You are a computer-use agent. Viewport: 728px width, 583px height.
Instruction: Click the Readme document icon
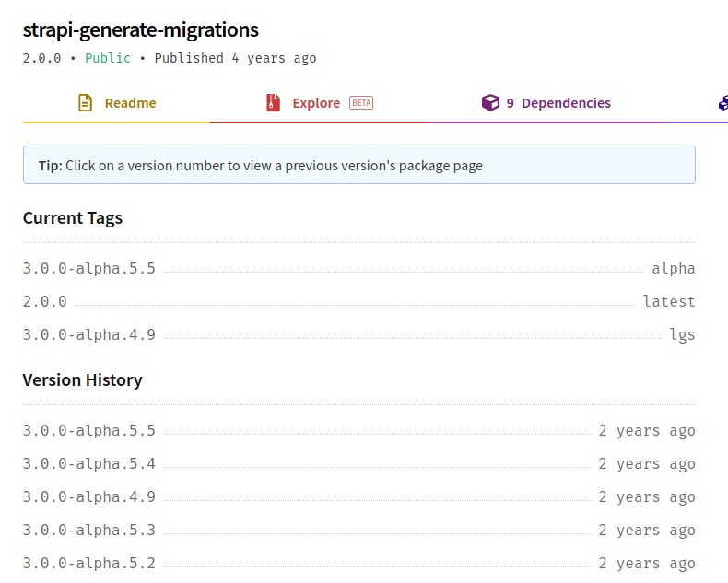[x=85, y=102]
